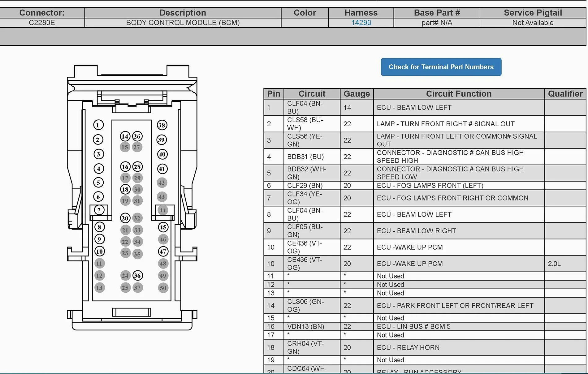Image resolution: width=588 pixels, height=374 pixels.
Task: Select the BODY CONTROL MODULE (BCM) description cell
Action: click(183, 23)
